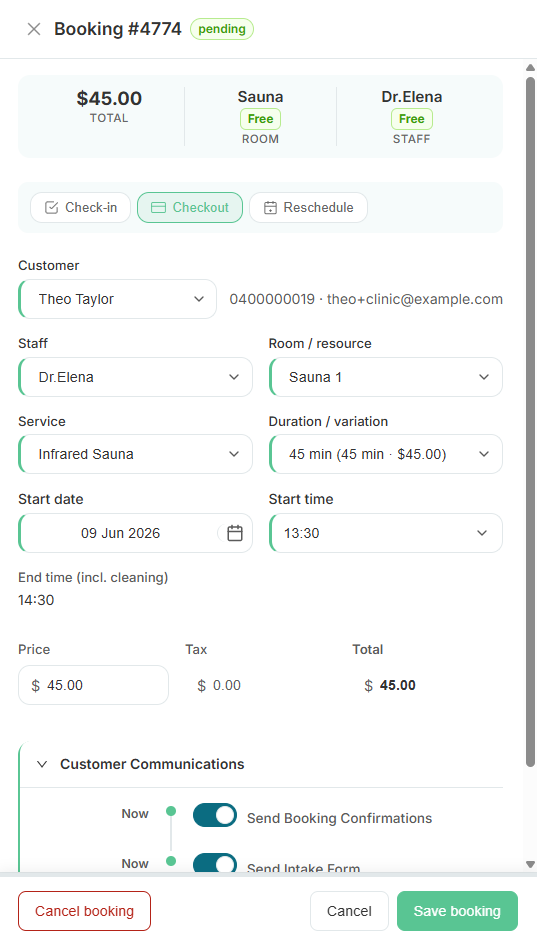Click the Cancel button
Viewport: 537px width, 942px height.
click(350, 911)
